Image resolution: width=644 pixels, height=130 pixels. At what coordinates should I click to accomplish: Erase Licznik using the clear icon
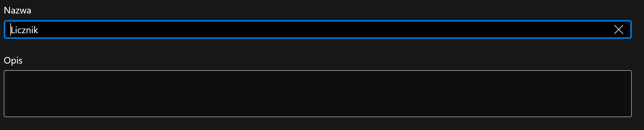[618, 30]
